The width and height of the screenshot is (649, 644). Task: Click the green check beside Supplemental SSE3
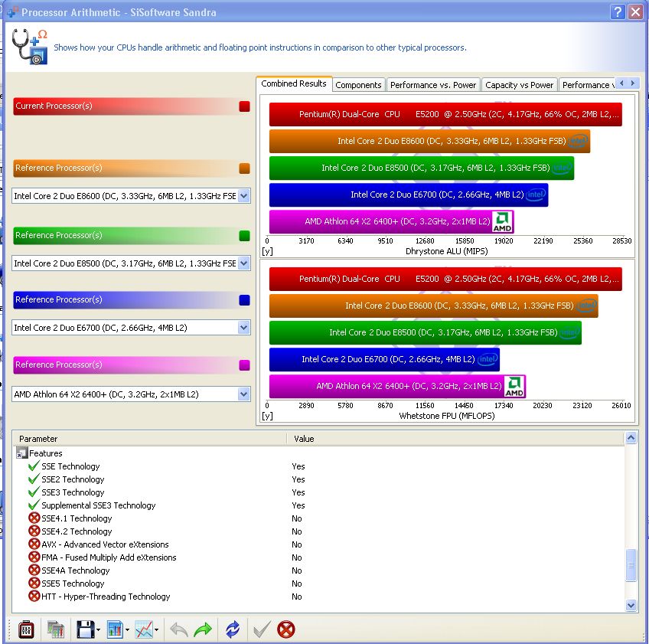click(x=34, y=505)
